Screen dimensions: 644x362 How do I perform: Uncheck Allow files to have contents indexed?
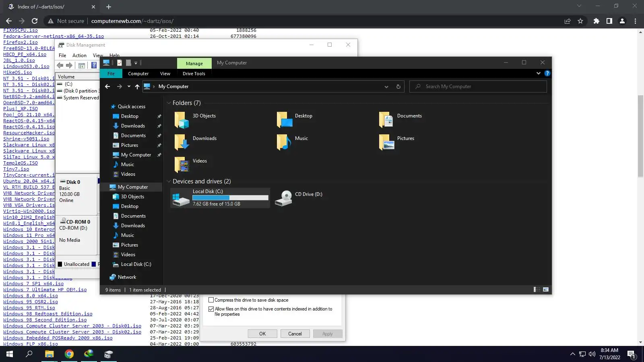[211, 309]
